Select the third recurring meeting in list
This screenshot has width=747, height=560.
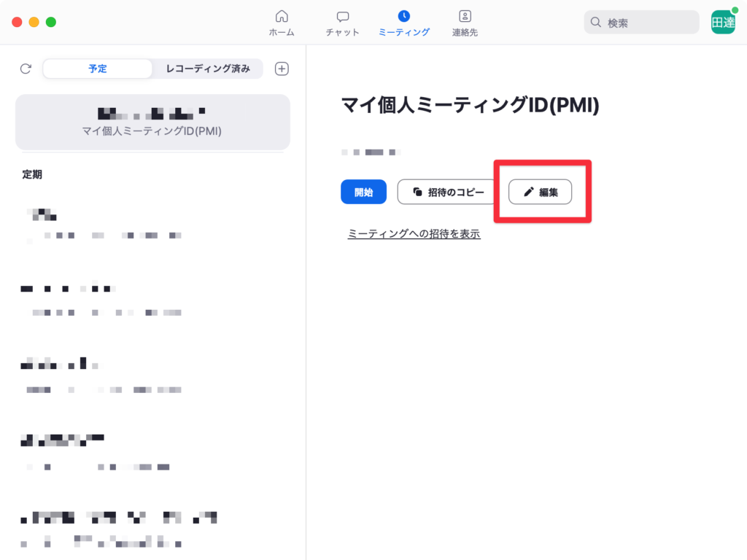[102, 376]
